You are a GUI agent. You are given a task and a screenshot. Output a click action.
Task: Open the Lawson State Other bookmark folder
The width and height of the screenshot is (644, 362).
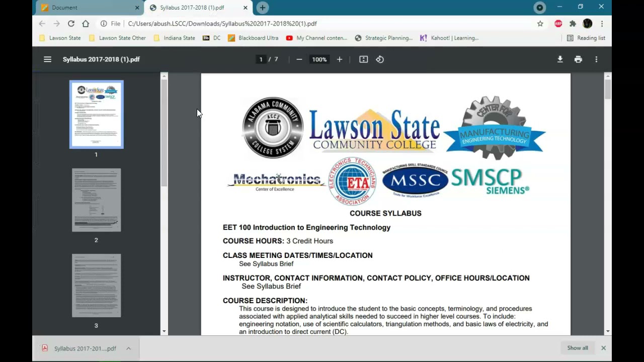pyautogui.click(x=117, y=38)
